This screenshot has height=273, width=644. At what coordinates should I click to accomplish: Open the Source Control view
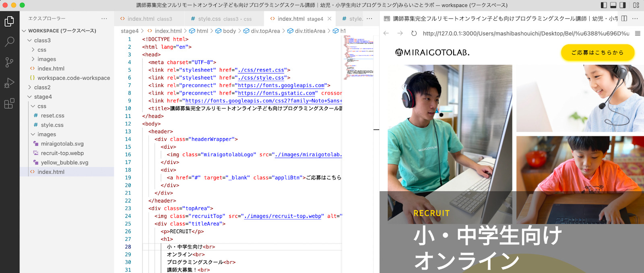(9, 62)
